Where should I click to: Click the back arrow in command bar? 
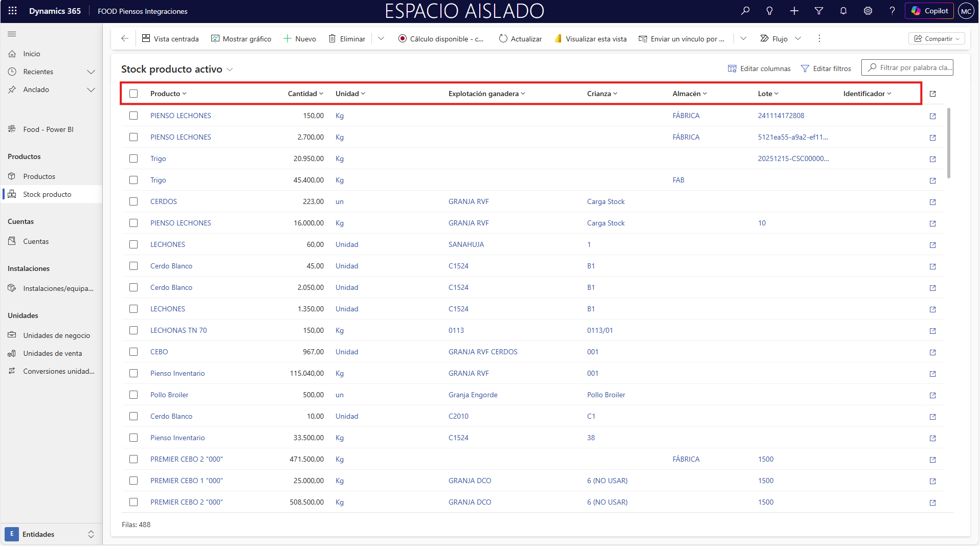pos(125,39)
